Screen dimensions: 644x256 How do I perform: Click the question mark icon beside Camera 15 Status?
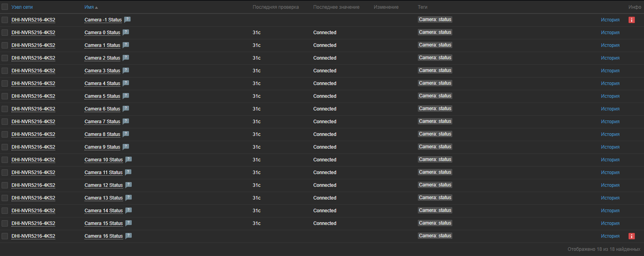coord(129,223)
